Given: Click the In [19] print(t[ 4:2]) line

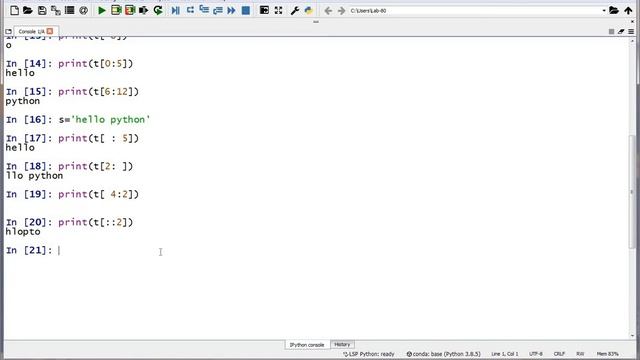Looking at the screenshot, I should pos(72,194).
